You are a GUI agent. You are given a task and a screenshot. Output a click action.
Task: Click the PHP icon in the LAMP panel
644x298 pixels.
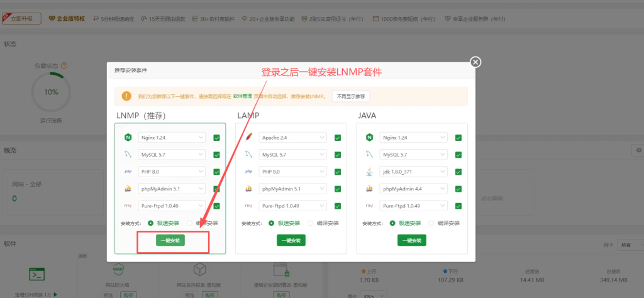click(x=248, y=172)
